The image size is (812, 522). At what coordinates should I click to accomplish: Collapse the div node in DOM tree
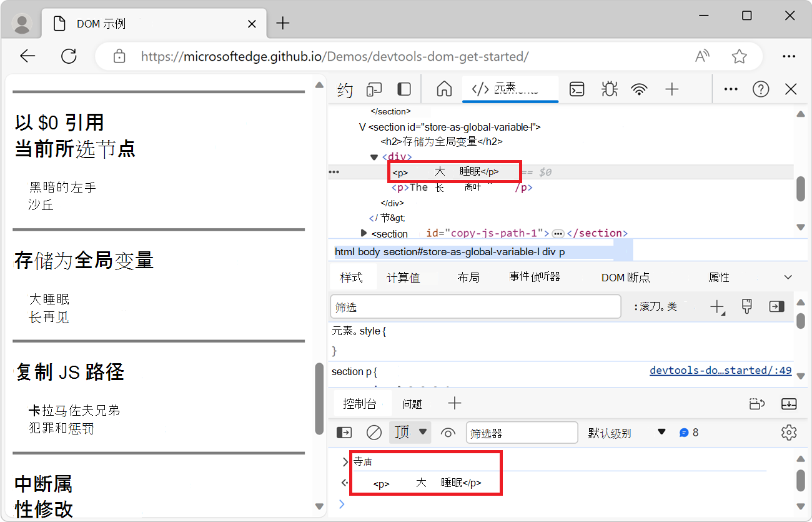[374, 157]
